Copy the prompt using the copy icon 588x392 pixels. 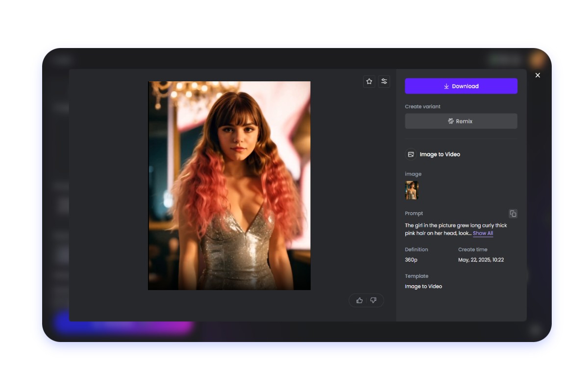[x=513, y=214]
